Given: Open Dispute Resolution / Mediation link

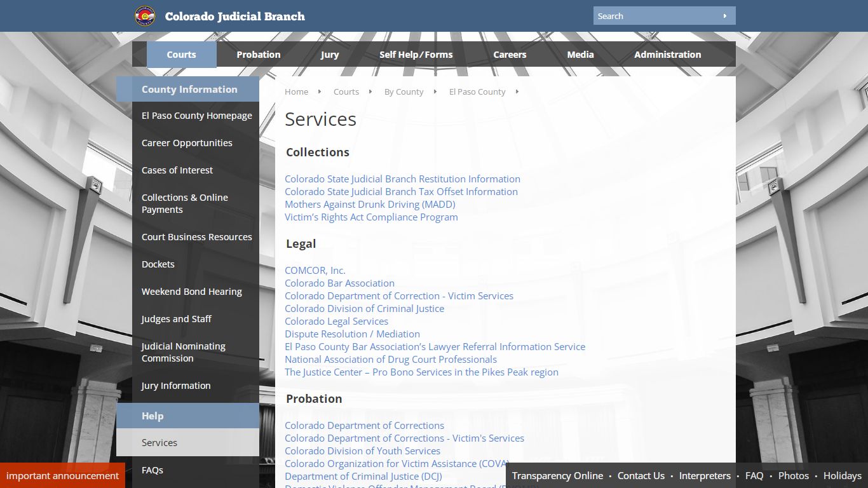Looking at the screenshot, I should 352,334.
